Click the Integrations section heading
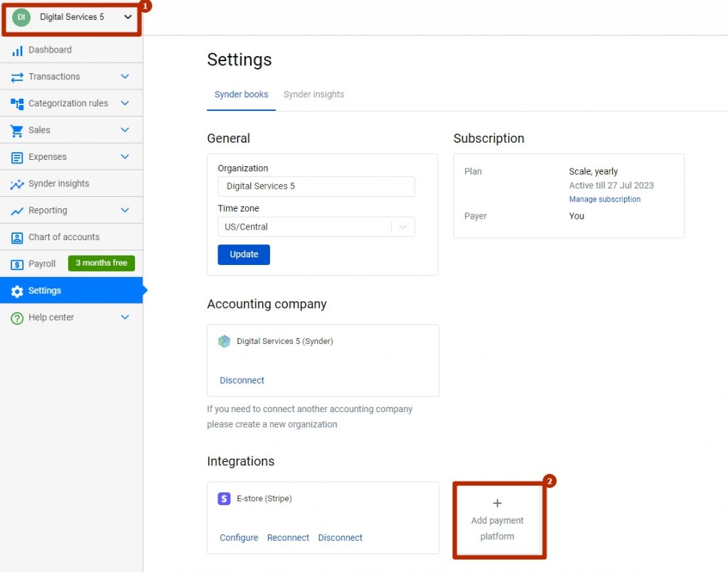Image resolution: width=728 pixels, height=572 pixels. coord(240,462)
